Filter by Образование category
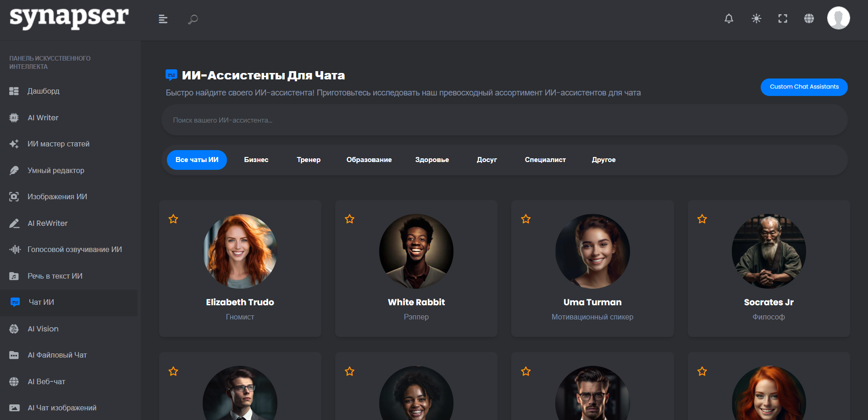This screenshot has width=868, height=420. point(369,160)
